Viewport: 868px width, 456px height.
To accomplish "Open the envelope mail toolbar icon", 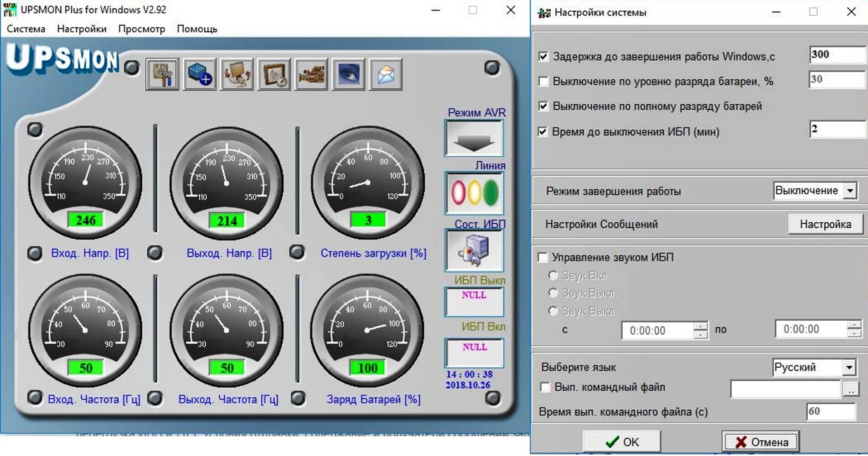I will tap(385, 74).
